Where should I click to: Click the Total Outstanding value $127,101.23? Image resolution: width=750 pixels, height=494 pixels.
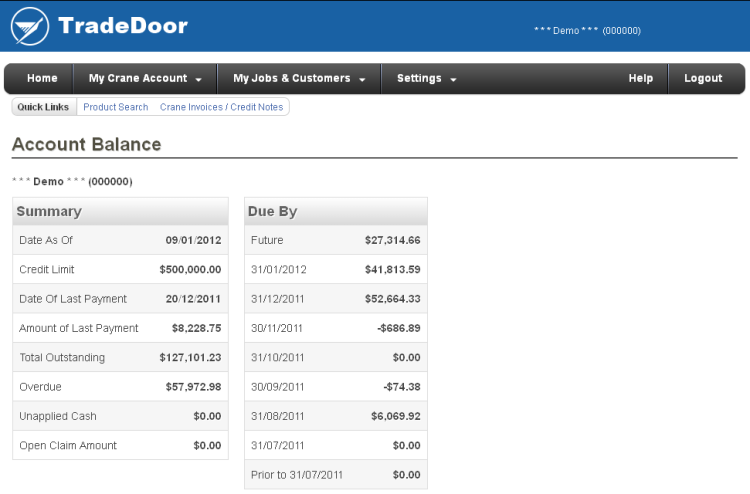190,358
